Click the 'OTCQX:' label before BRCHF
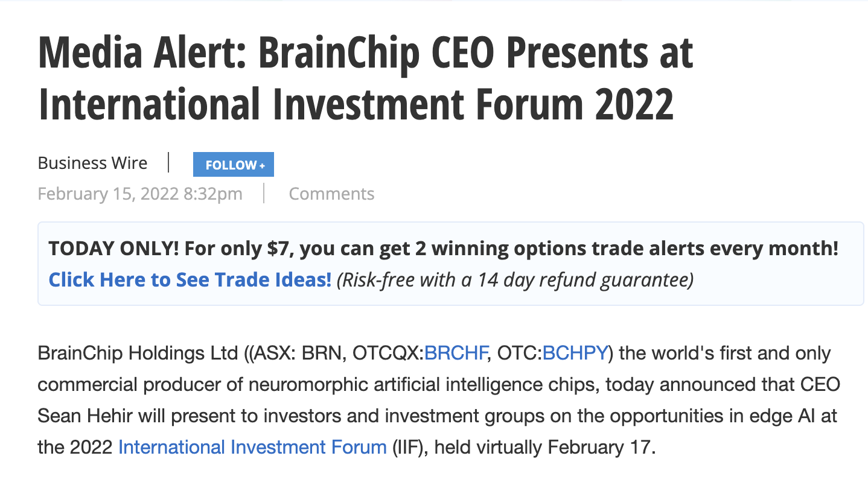868x479 pixels. tap(388, 353)
